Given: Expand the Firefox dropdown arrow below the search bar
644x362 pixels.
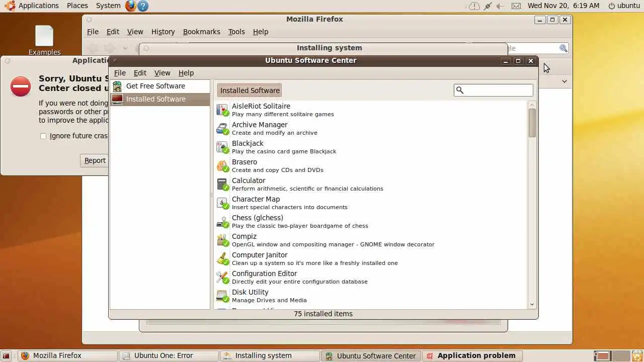Looking at the screenshot, I should (x=565, y=81).
